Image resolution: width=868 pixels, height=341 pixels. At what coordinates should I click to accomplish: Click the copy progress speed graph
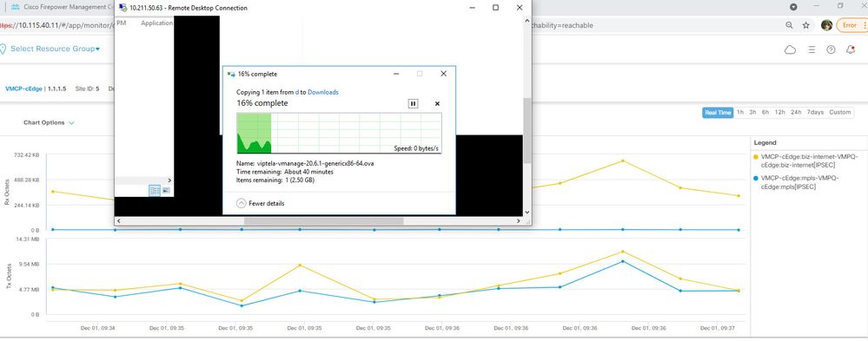pos(339,133)
